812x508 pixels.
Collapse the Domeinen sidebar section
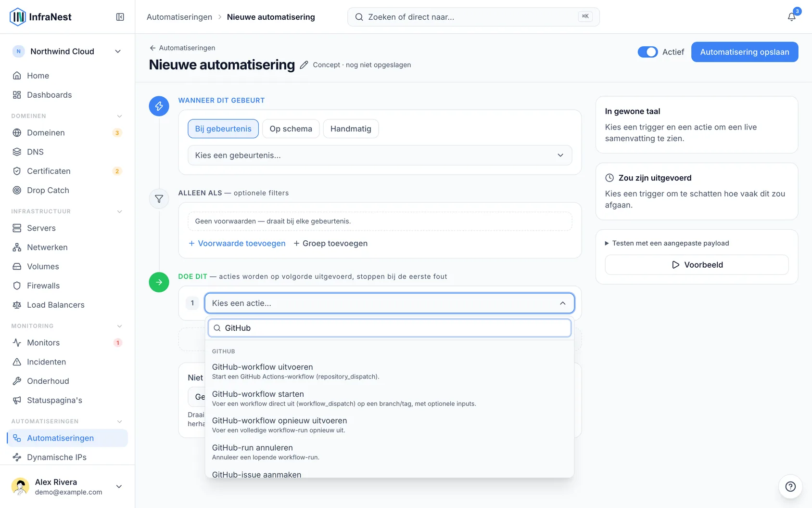119,116
